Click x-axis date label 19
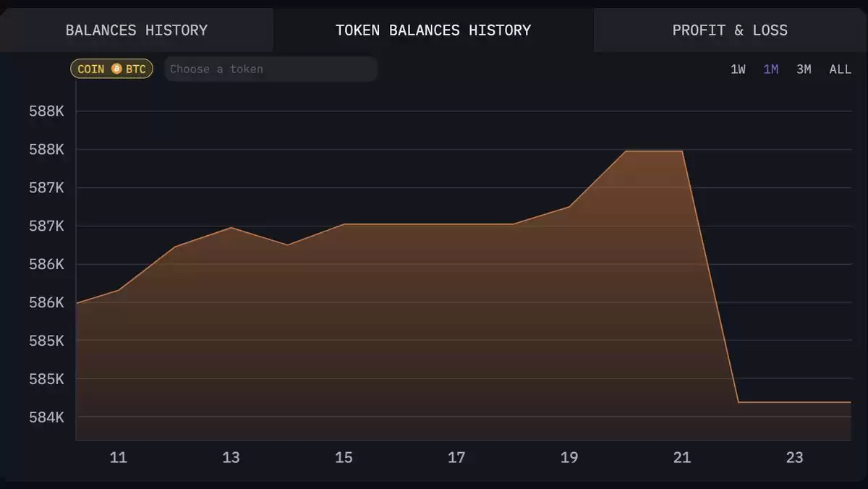This screenshot has width=868, height=489. click(x=569, y=457)
